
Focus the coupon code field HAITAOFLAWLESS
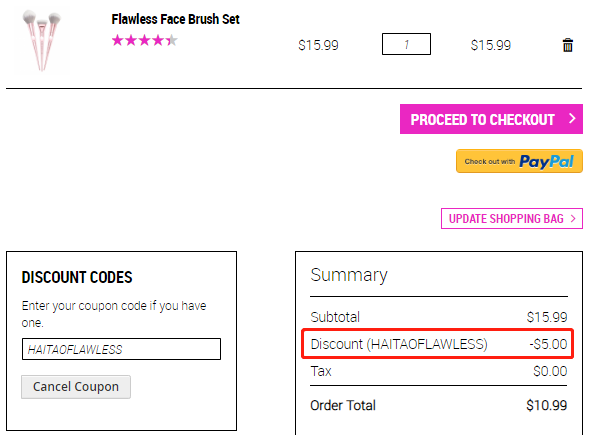[121, 349]
